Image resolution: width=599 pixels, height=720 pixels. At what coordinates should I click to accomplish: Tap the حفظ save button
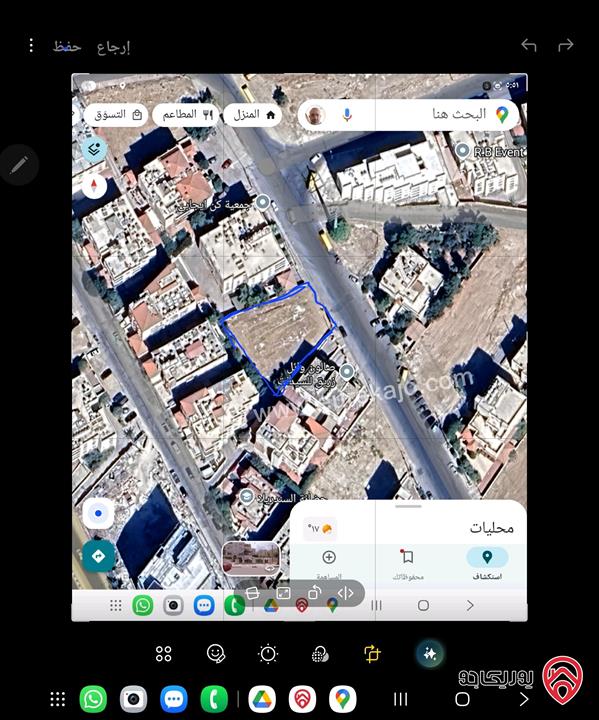point(67,46)
